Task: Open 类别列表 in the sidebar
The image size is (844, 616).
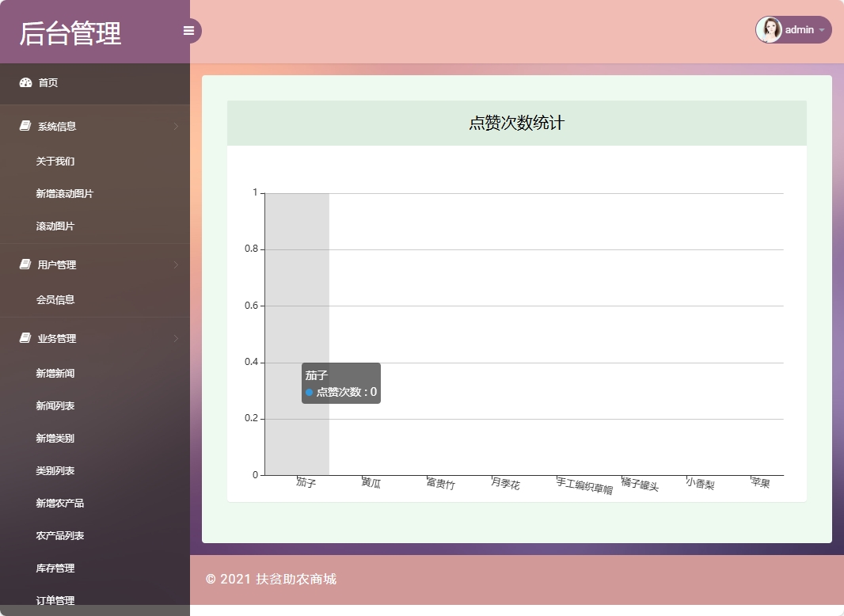Action: [55, 470]
